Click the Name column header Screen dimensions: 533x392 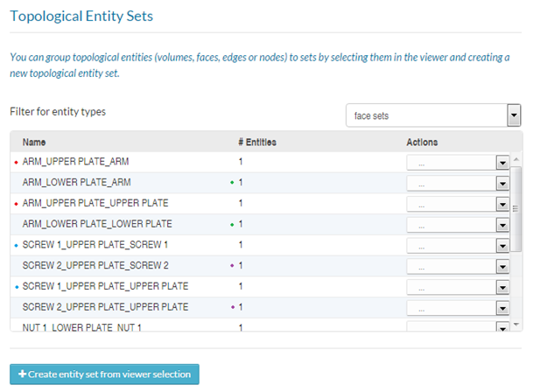[x=34, y=142]
